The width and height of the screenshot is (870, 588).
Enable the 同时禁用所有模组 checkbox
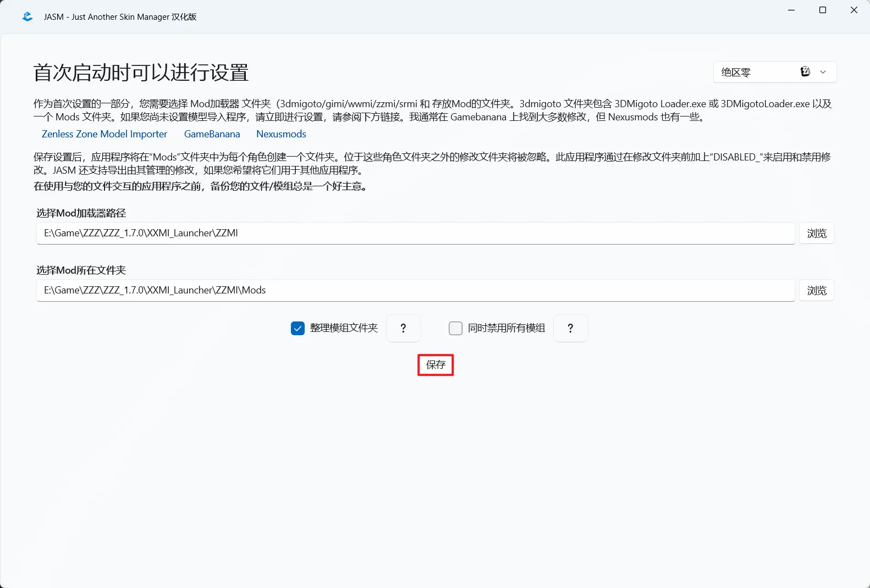[455, 328]
